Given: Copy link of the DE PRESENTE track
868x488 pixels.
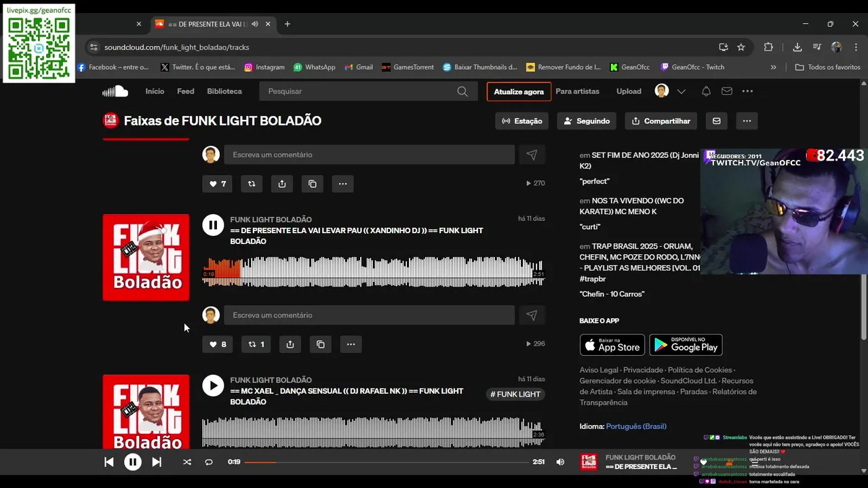Looking at the screenshot, I should [321, 344].
